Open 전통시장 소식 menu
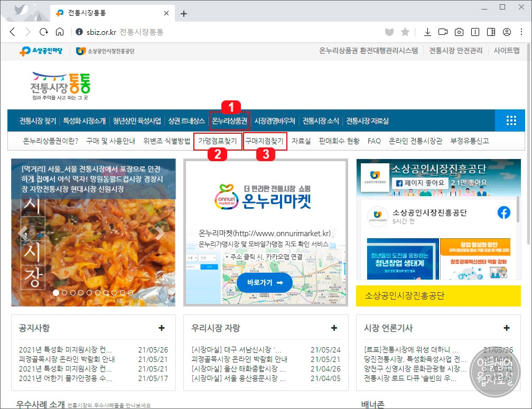Viewport: 532px width, 409px height. tap(321, 121)
